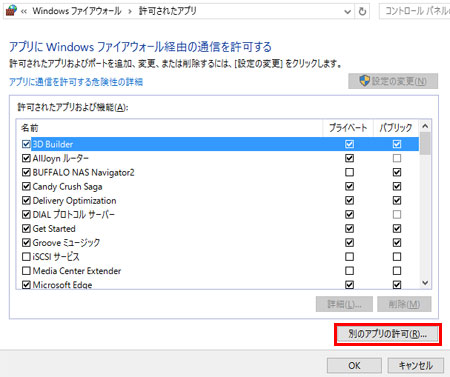The height and width of the screenshot is (377, 450).
Task: Toggle Candy Crush Saga public checkbox
Action: (397, 186)
